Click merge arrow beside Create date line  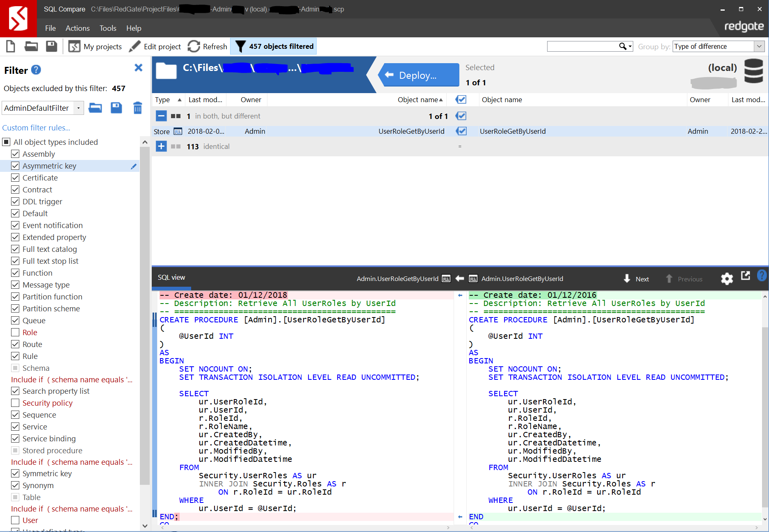pyautogui.click(x=460, y=295)
